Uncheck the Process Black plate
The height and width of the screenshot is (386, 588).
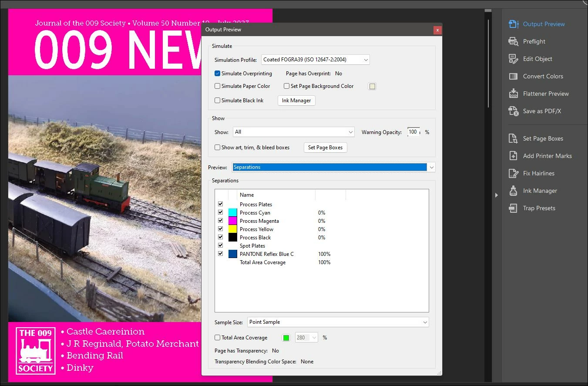pos(220,237)
